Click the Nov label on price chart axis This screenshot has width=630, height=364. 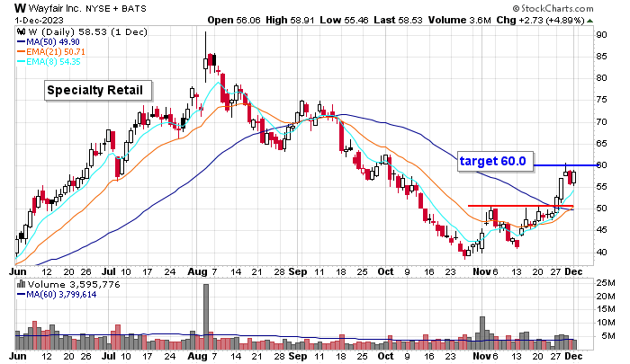pyautogui.click(x=481, y=272)
